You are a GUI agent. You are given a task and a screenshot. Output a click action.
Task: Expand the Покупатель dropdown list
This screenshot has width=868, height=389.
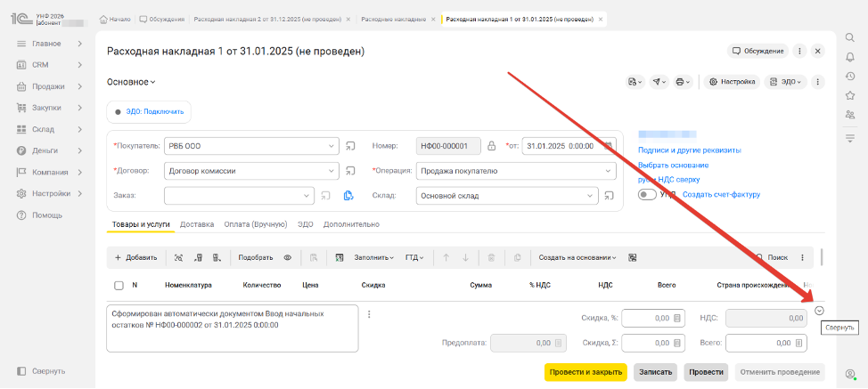click(331, 145)
